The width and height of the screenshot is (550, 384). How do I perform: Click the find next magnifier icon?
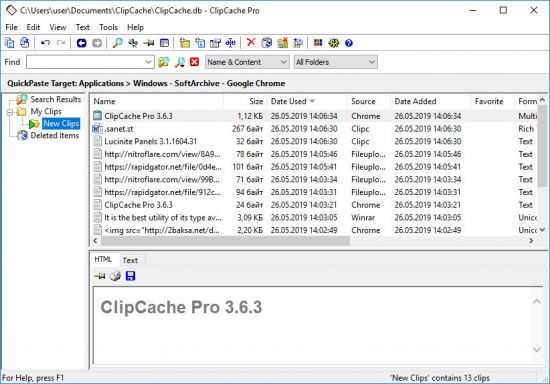tap(180, 62)
